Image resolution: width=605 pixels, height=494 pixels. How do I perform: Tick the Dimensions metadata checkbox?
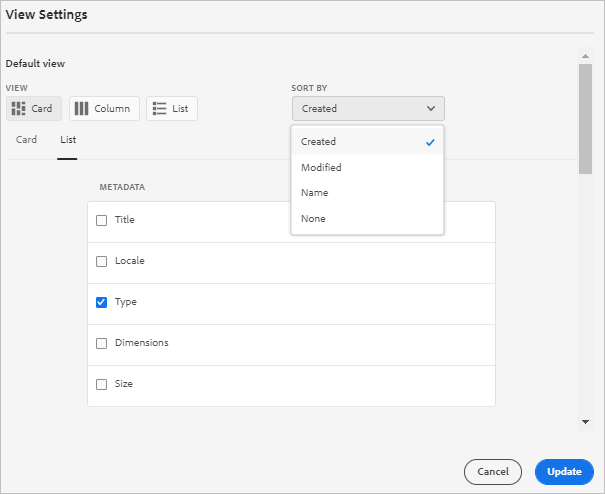101,343
